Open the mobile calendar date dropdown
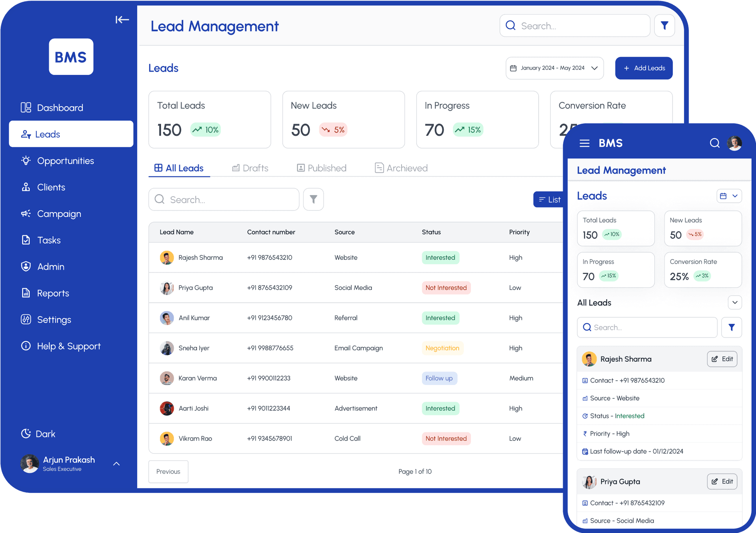The image size is (756, 533). click(729, 196)
